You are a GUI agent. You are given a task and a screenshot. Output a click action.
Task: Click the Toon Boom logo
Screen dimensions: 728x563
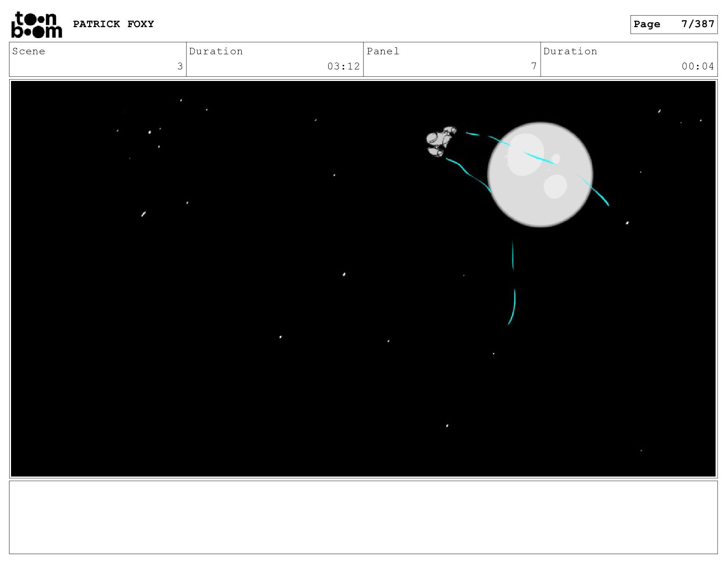coord(36,25)
